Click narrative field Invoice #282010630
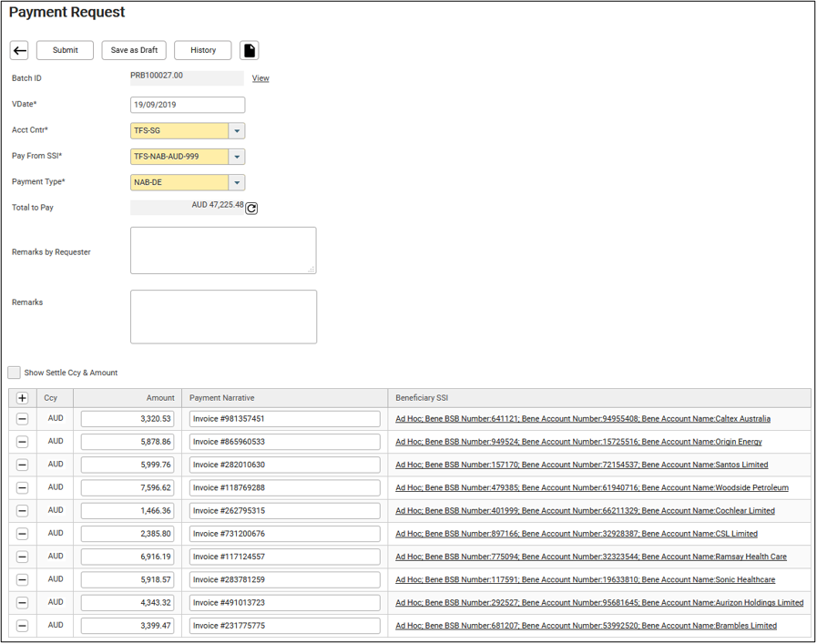Viewport: 817px width, 644px height. click(x=285, y=465)
